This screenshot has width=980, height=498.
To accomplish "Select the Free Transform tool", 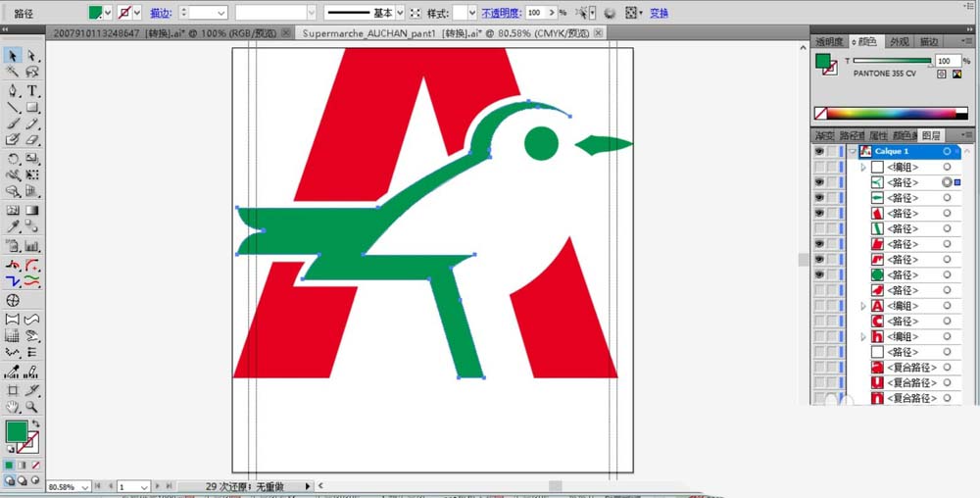I will pos(32,174).
